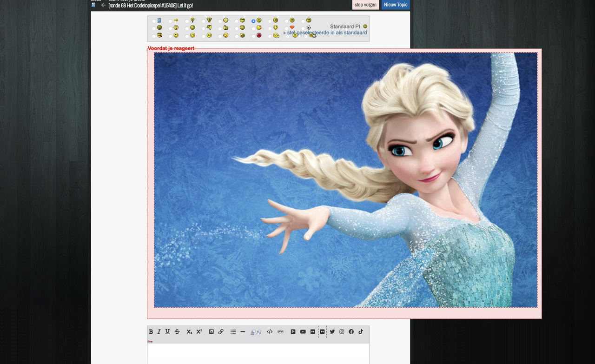
Task: Select the arrow post icon radio
Action: (x=171, y=21)
